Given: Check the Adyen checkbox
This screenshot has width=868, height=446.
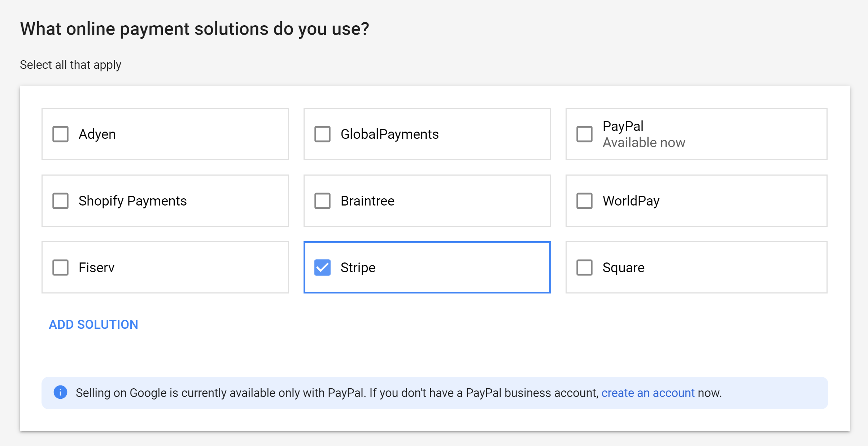Looking at the screenshot, I should [x=60, y=134].
